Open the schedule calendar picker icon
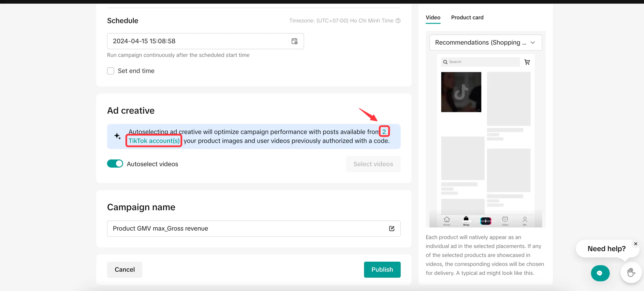Viewport: 644px width, 291px height. pos(294,41)
